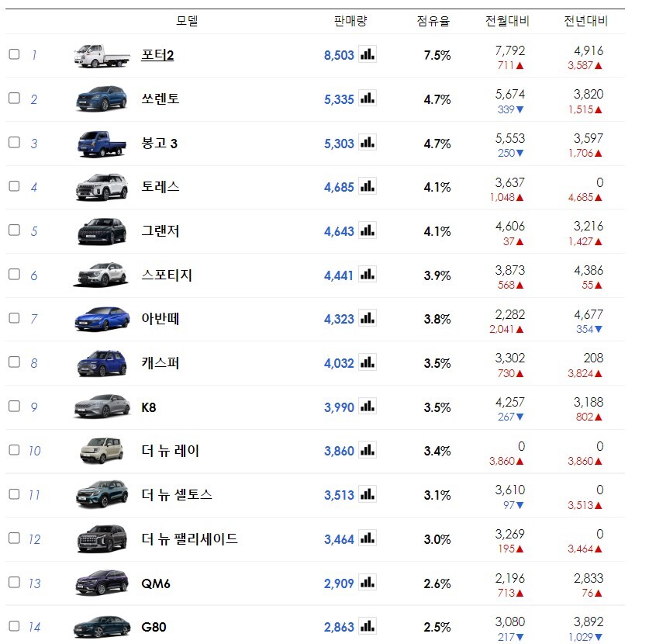This screenshot has width=649, height=644.
Task: Click the beige 더 뉴 레이 thumbnail
Action: (x=102, y=450)
